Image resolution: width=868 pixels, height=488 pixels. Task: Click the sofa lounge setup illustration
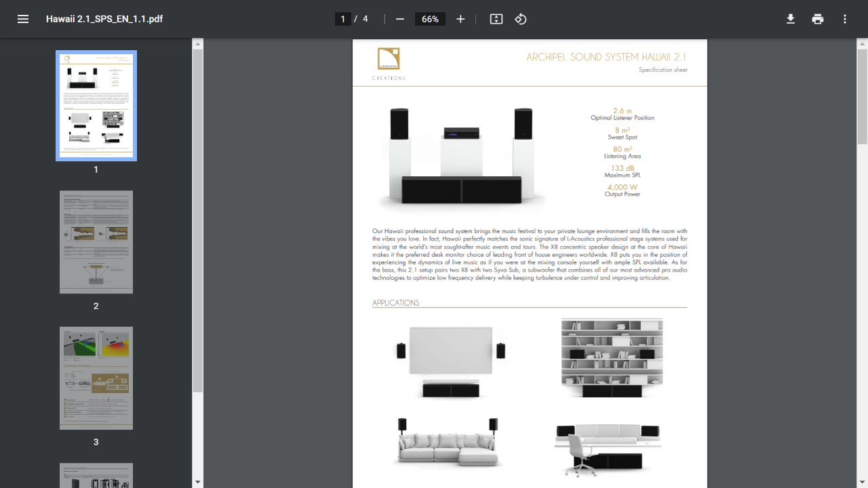point(448,443)
